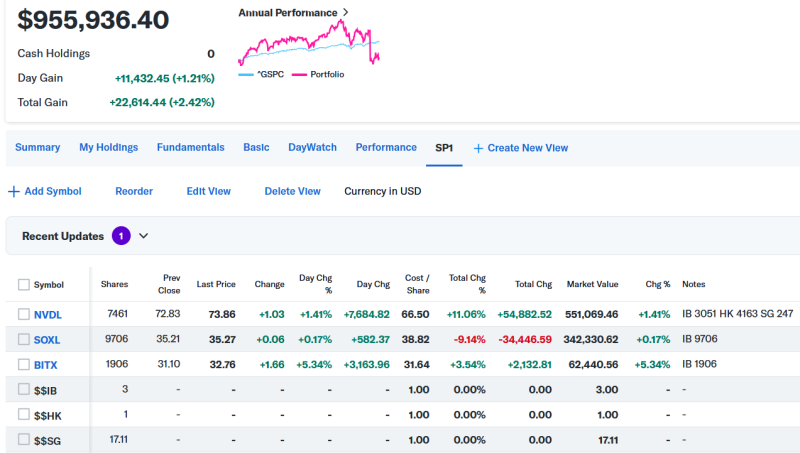
Task: Click the Edit View link
Action: point(208,191)
